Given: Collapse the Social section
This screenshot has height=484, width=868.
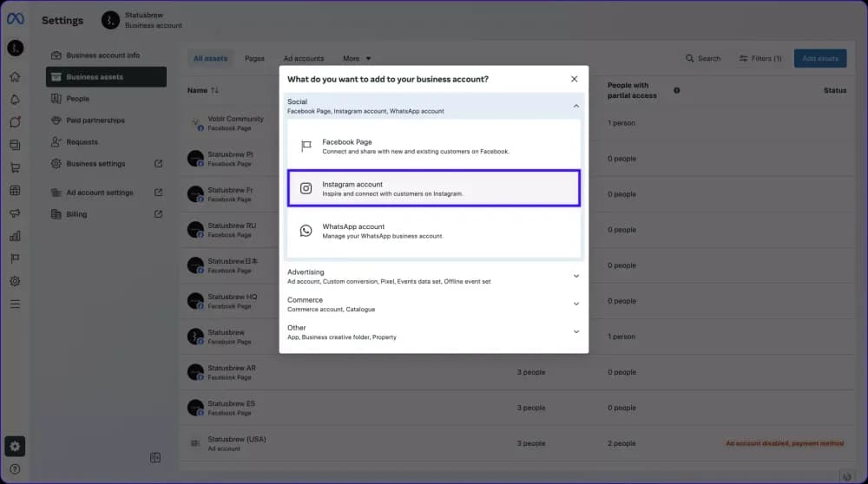Looking at the screenshot, I should 575,106.
